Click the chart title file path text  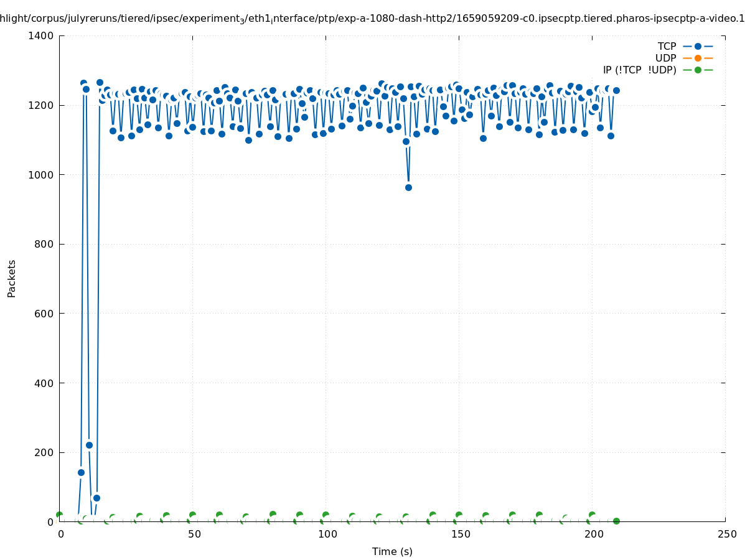[x=372, y=19]
